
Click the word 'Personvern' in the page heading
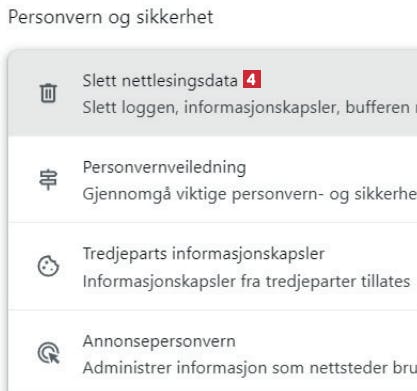click(x=55, y=17)
